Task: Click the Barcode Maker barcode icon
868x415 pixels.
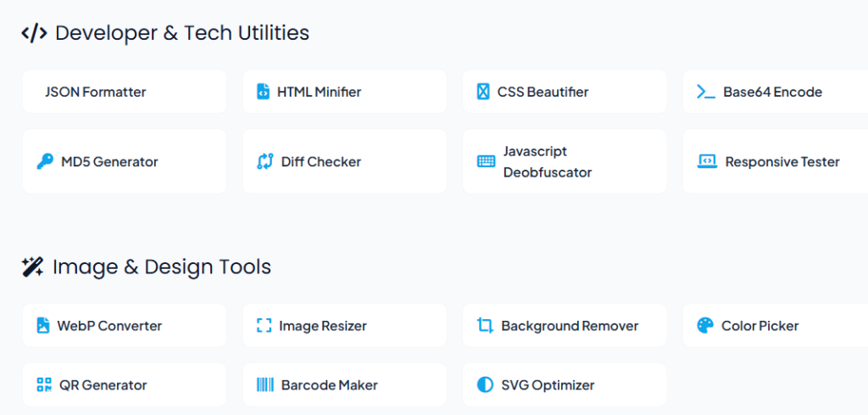Action: [264, 384]
